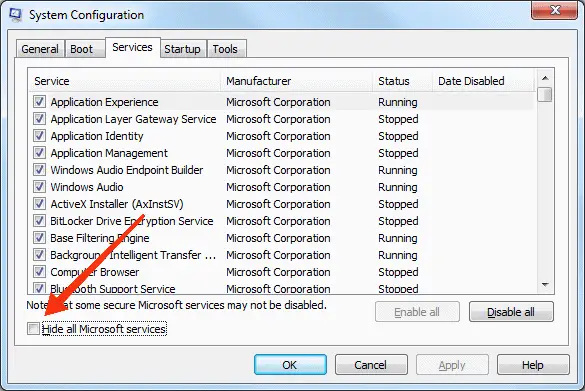Toggle Background Intelligent Transfer service checkbox
Viewport: 585px width, 391px height.
(x=40, y=255)
